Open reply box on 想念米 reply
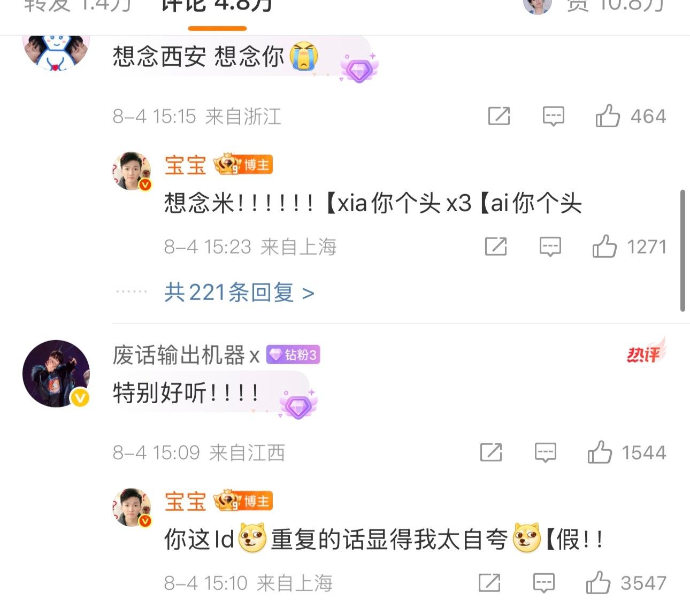The width and height of the screenshot is (690, 616). (x=550, y=247)
